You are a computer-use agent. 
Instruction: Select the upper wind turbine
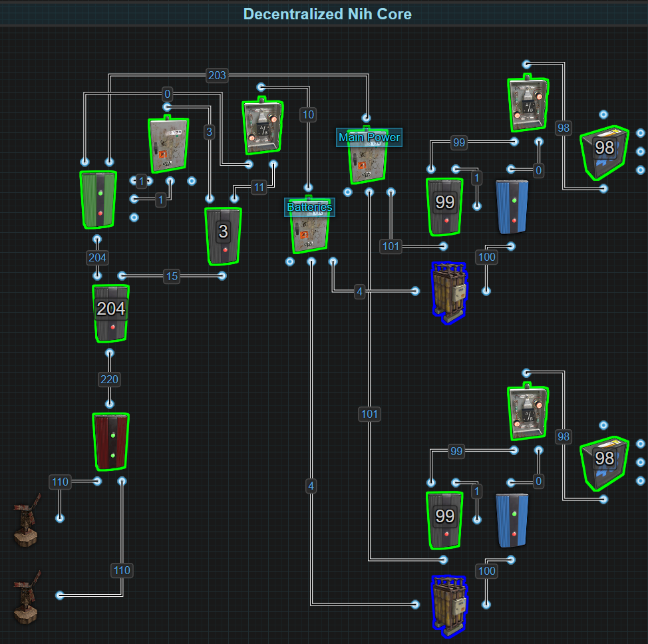[x=27, y=520]
